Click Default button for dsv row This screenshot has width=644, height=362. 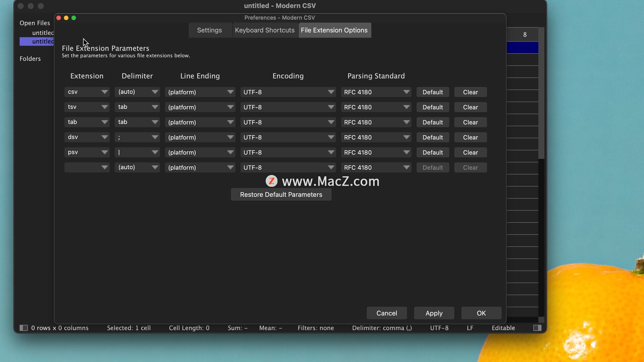(x=433, y=137)
